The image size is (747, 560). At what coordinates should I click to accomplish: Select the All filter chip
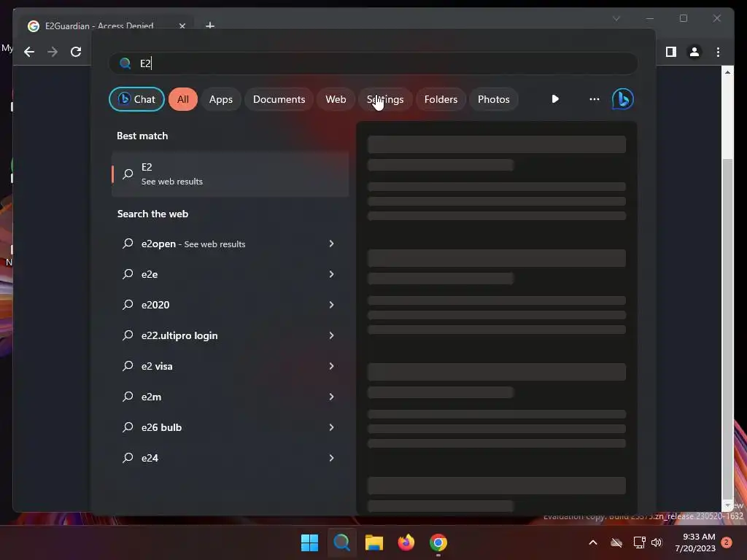[183, 99]
